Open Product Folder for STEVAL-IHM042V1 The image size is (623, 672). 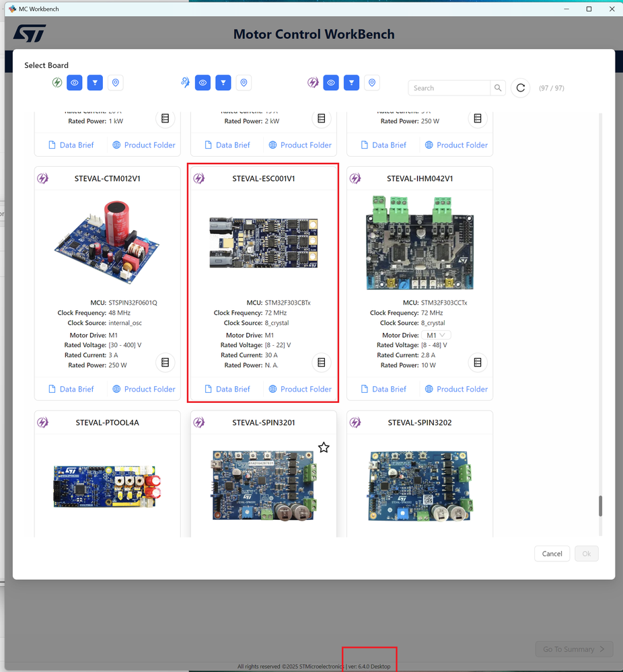point(456,389)
